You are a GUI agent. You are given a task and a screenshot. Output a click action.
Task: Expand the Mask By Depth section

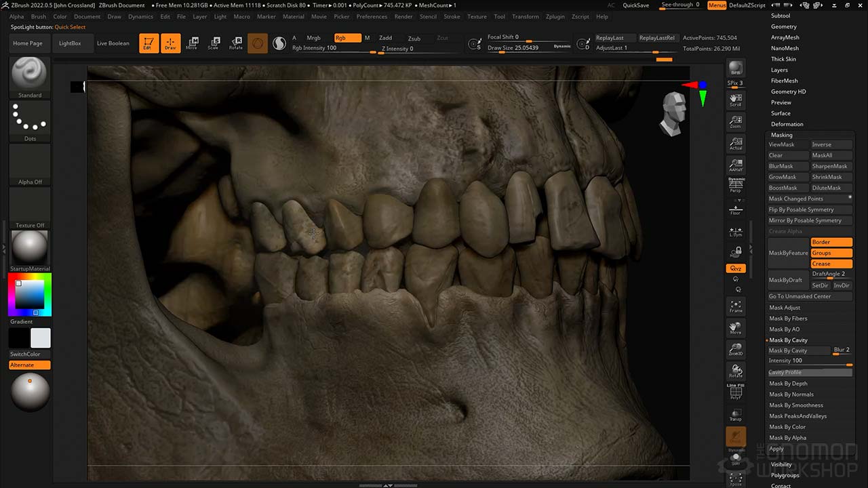tap(788, 384)
